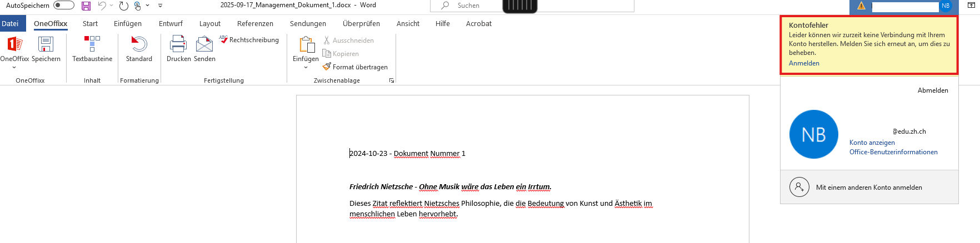Click the Speichern floppy disk ribbon icon
Image resolution: width=980 pixels, height=243 pixels.
click(46, 44)
